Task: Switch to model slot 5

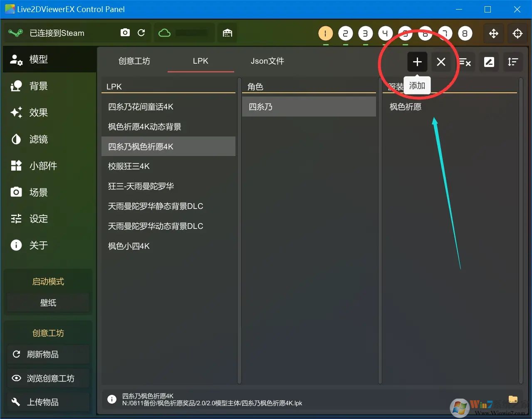Action: click(x=406, y=33)
